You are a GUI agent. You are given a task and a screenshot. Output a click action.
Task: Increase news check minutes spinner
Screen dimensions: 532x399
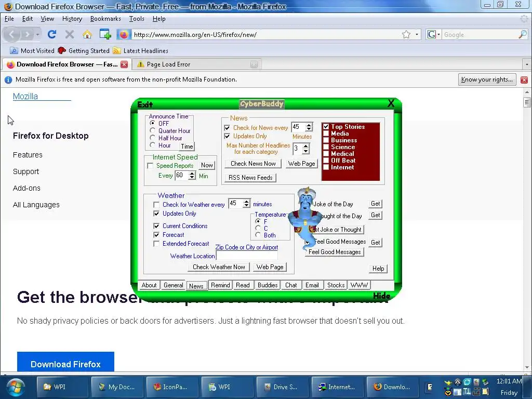tap(309, 125)
